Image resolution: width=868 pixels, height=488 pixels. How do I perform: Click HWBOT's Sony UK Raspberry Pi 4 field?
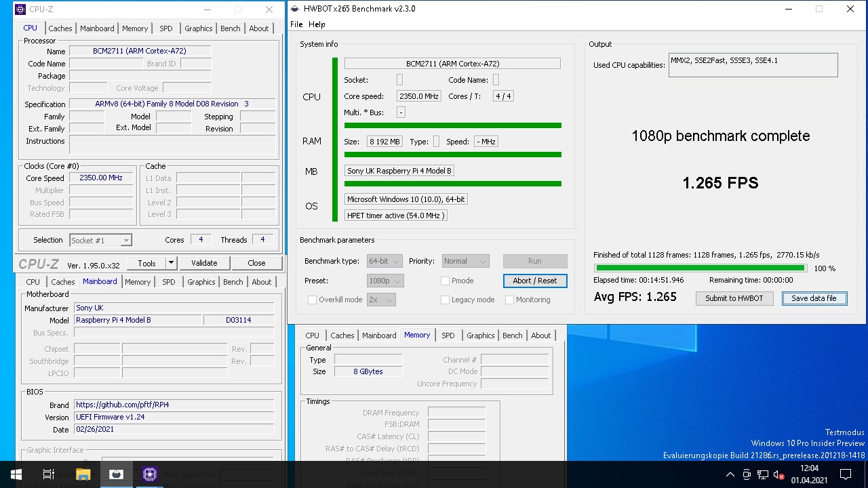pyautogui.click(x=399, y=171)
